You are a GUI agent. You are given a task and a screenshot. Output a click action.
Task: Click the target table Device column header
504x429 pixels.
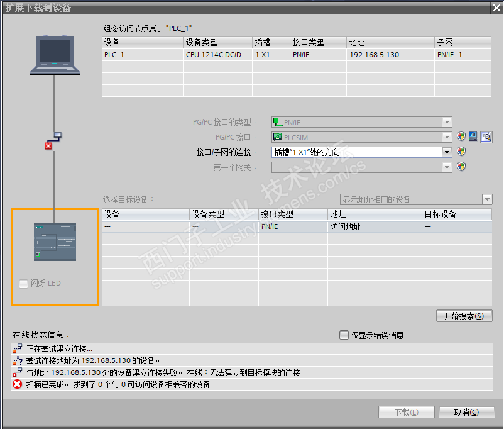(x=146, y=214)
